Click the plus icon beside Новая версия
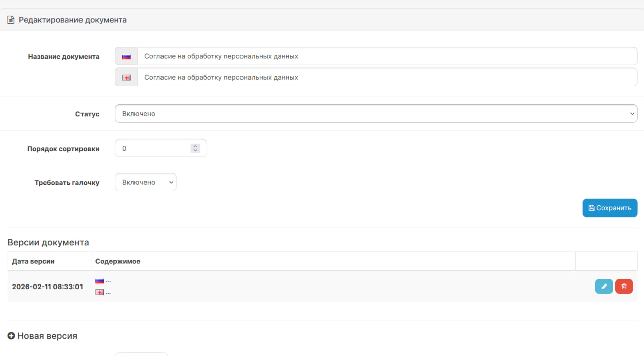 click(11, 336)
